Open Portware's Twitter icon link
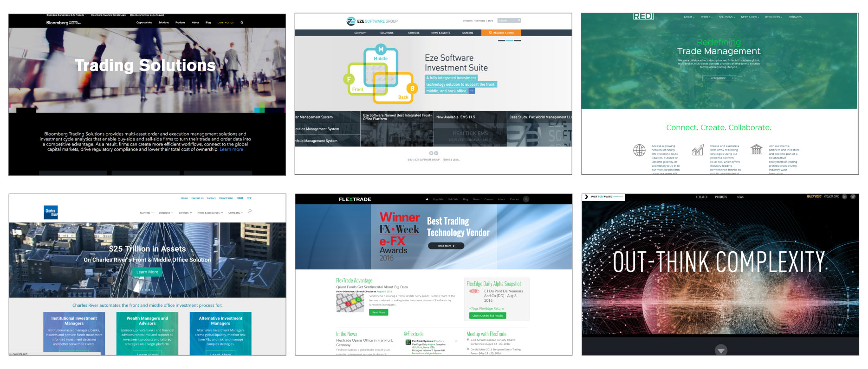This screenshot has width=868, height=369. 853,197
